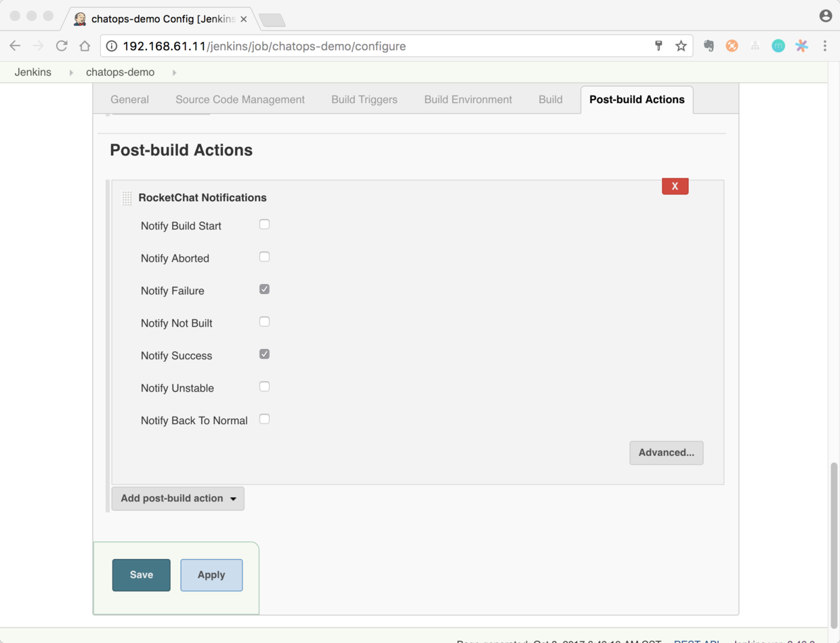Open the Evernote elephant extension icon

click(709, 46)
